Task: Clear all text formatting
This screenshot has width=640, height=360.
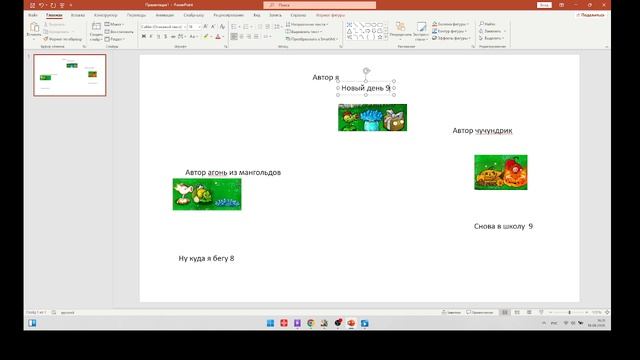Action: click(222, 27)
